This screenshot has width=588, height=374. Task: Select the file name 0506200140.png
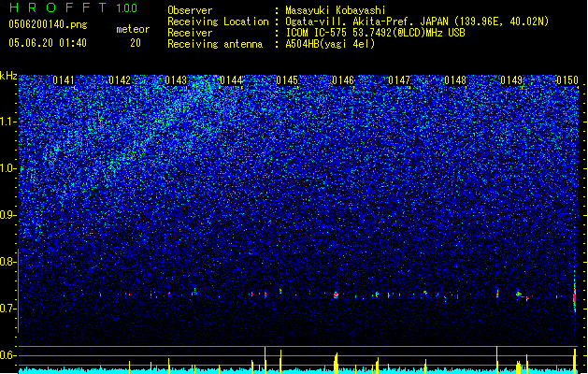[x=48, y=24]
